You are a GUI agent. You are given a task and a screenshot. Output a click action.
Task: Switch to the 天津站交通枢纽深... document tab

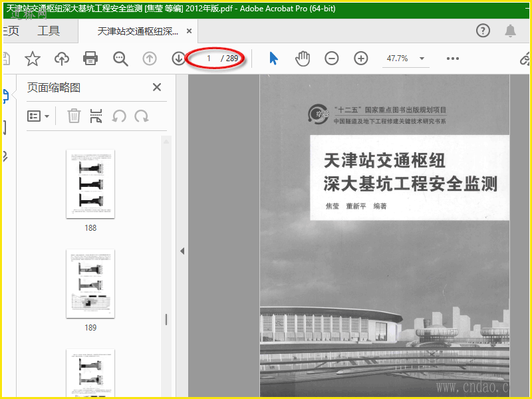point(138,31)
